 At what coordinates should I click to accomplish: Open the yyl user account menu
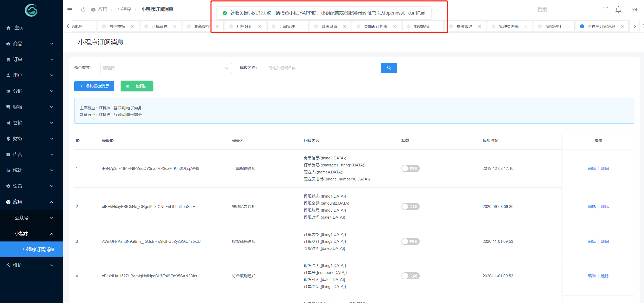634,10
